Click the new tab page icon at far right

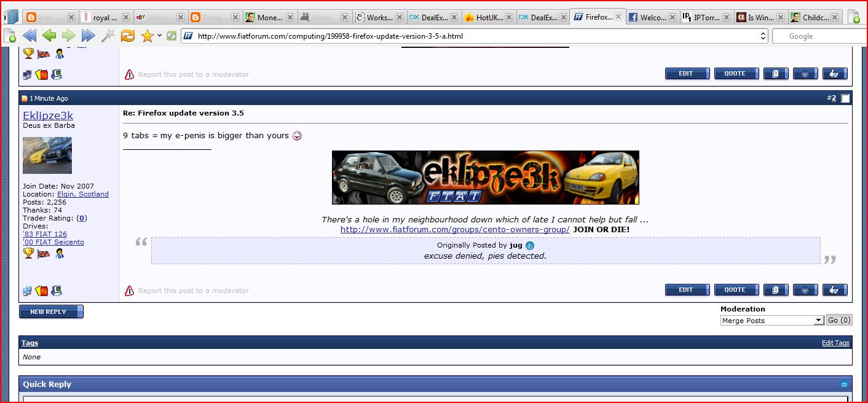pos(853,17)
